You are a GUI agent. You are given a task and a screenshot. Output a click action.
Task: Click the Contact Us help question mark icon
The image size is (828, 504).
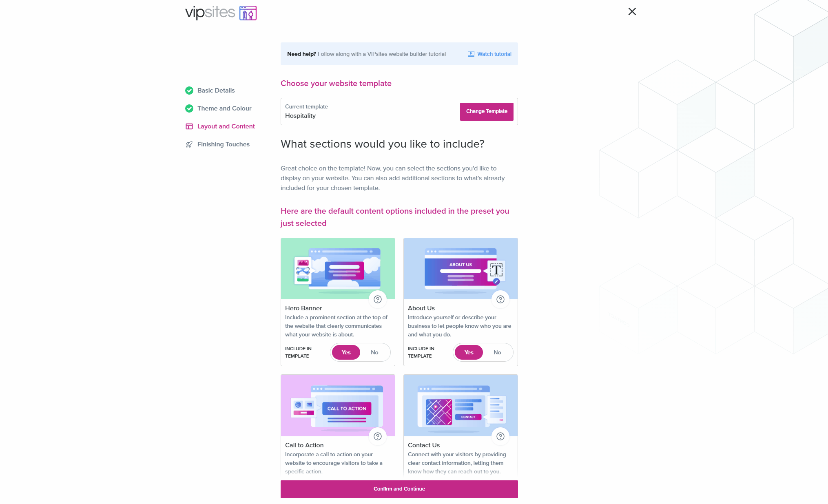[x=500, y=436]
